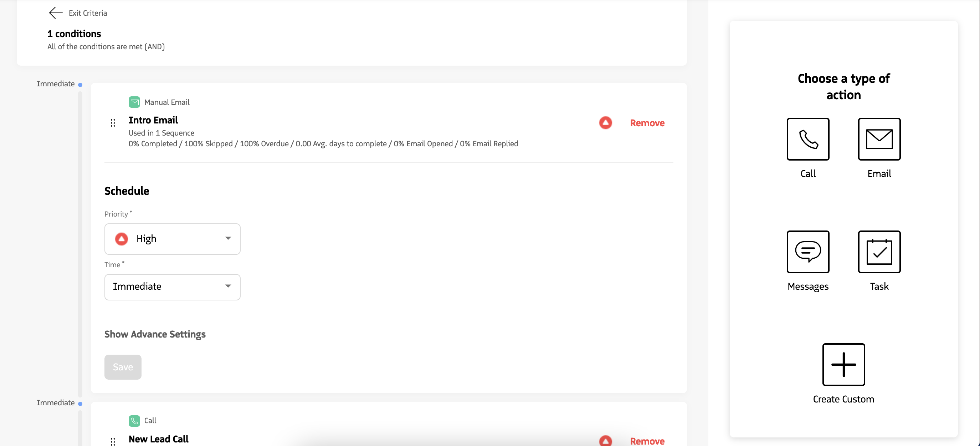Image resolution: width=980 pixels, height=446 pixels.
Task: Click the Messages label text
Action: pos(808,287)
